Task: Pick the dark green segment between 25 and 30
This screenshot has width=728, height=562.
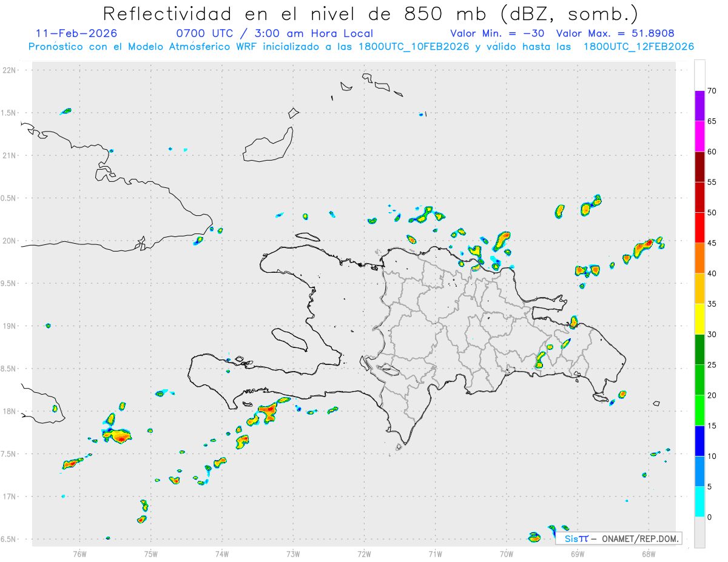Action: click(x=699, y=349)
